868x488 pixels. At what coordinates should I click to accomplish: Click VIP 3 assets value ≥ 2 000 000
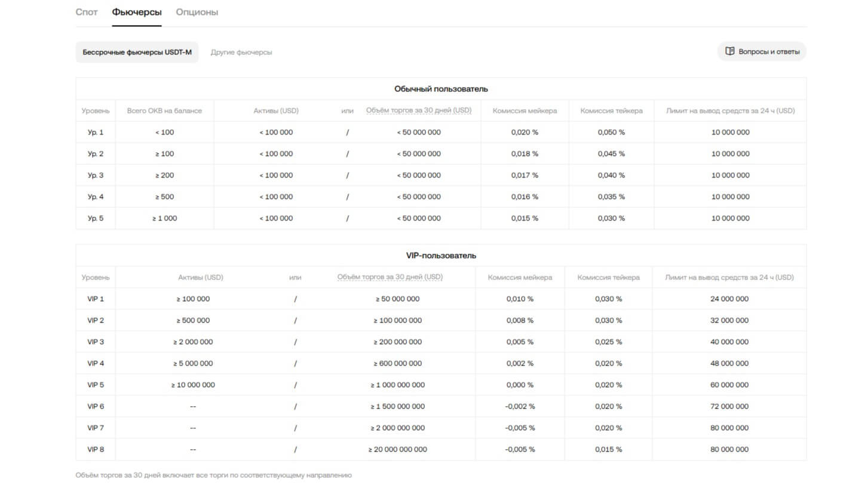(x=193, y=342)
